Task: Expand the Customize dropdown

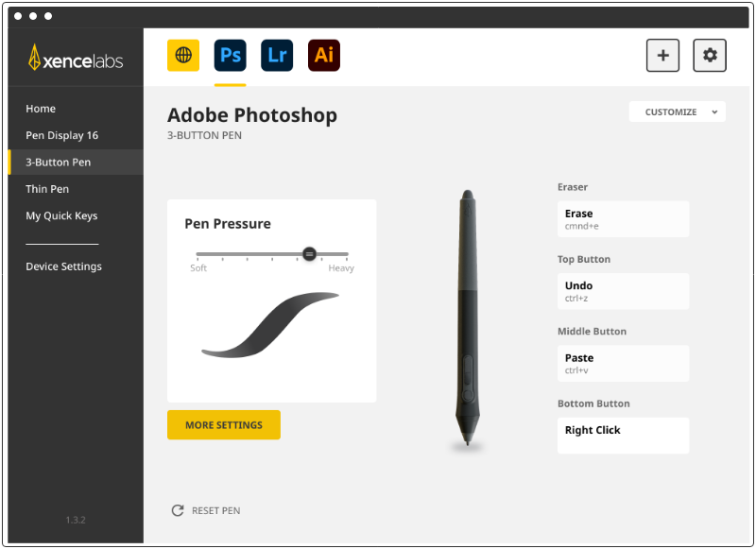Action: coord(677,112)
